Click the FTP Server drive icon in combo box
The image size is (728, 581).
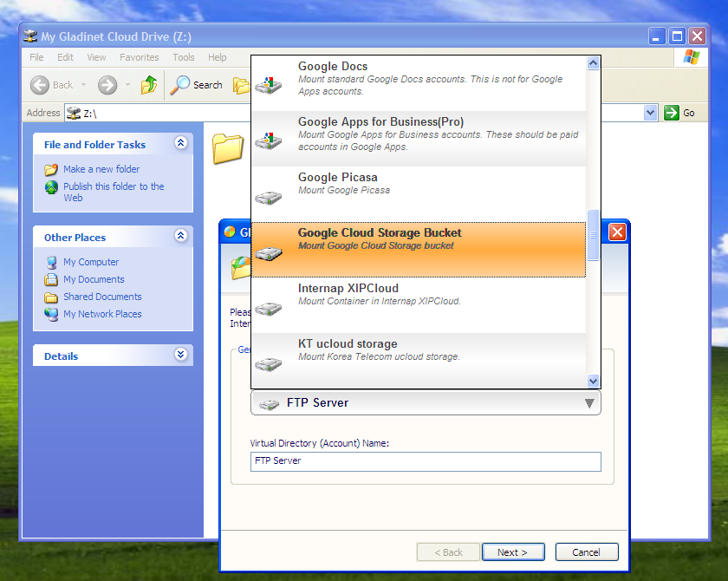point(269,404)
